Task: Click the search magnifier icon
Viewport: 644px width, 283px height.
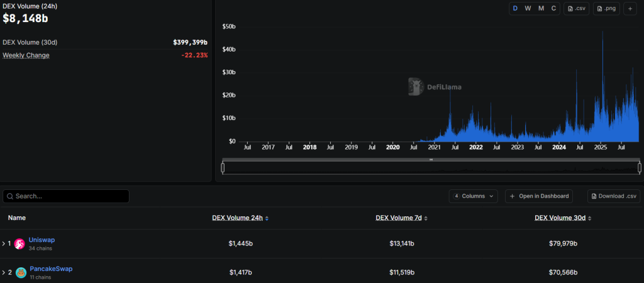Action: pyautogui.click(x=10, y=196)
